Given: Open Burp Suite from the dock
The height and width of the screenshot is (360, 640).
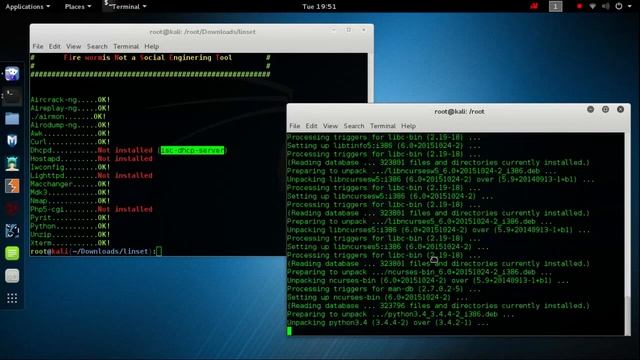Looking at the screenshot, I should (12, 186).
